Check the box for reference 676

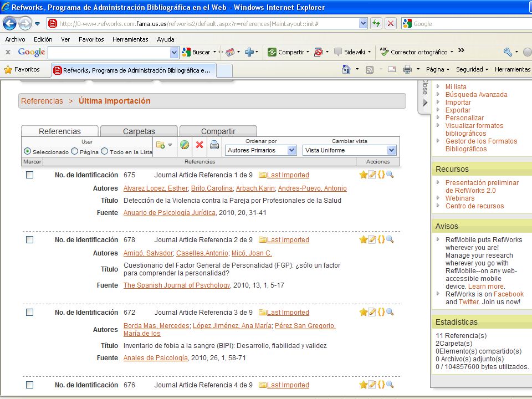tap(30, 385)
